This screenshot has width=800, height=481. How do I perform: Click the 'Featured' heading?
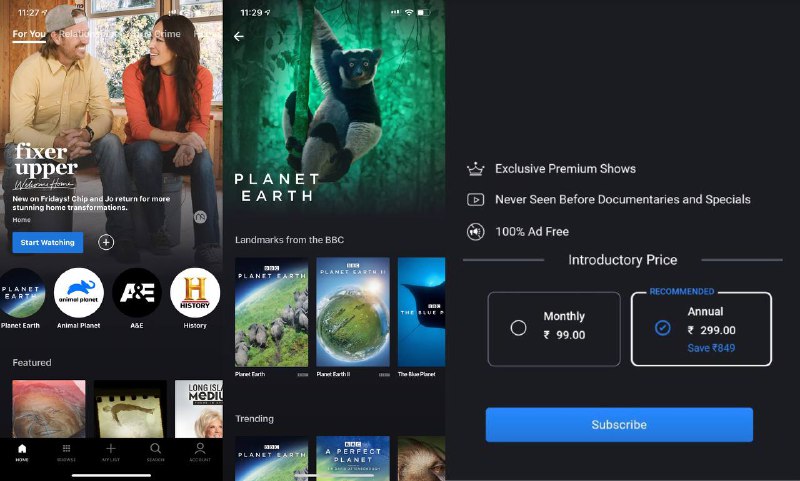click(32, 362)
